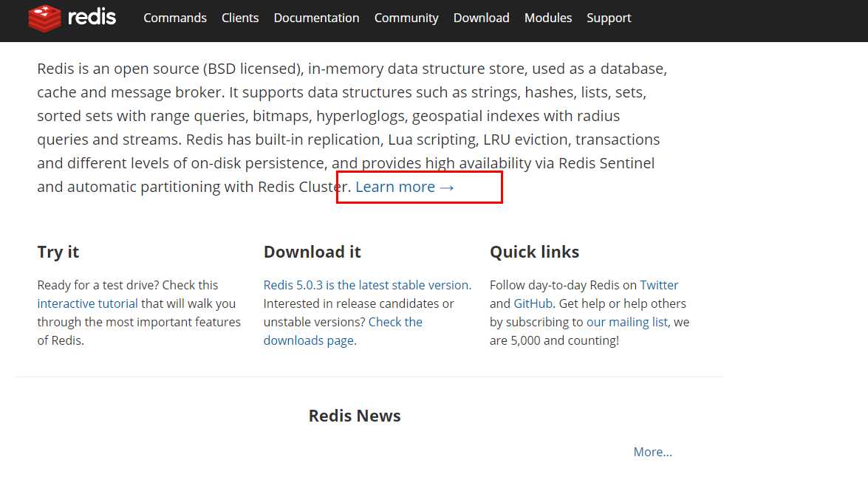Select Community from the navigation bar

406,18
